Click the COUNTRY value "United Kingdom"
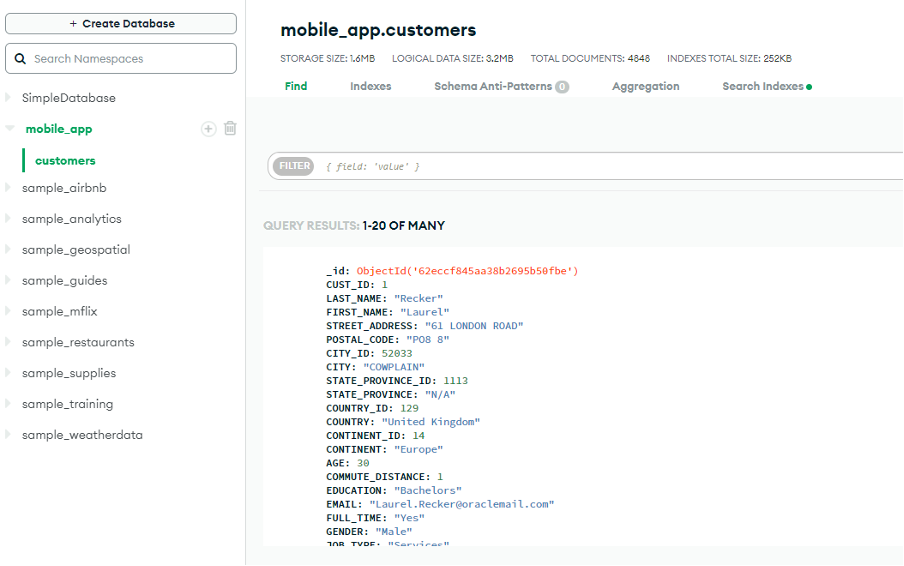Image resolution: width=904 pixels, height=566 pixels. point(431,422)
